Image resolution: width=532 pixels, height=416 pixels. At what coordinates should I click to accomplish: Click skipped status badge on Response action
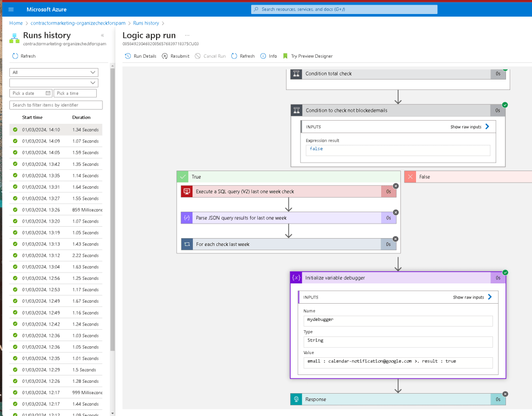coord(505,394)
